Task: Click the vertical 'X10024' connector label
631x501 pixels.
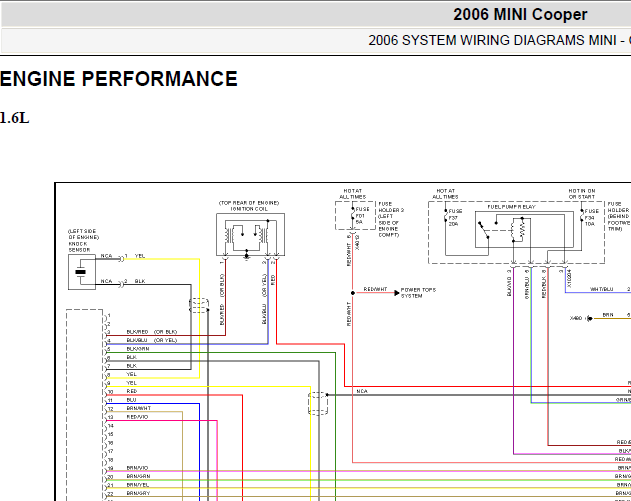Action: (569, 278)
